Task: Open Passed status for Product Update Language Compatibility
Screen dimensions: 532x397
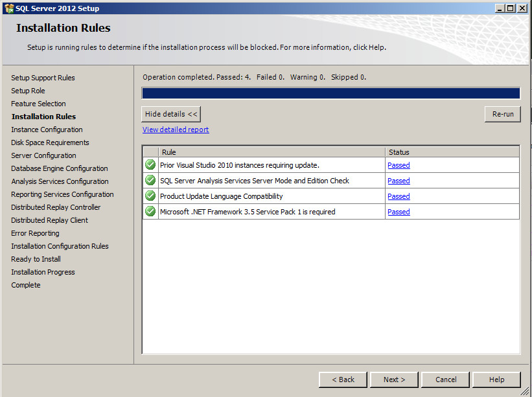Action: (x=399, y=196)
